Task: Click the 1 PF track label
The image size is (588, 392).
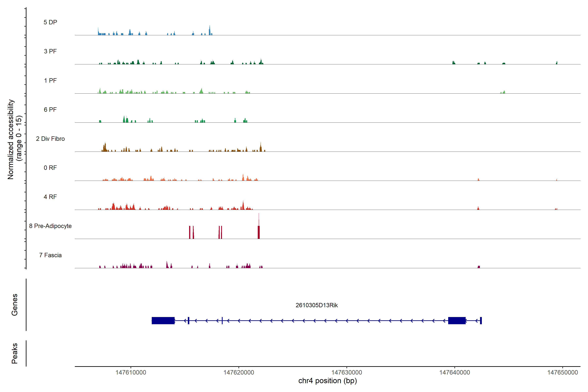Action: (50, 81)
